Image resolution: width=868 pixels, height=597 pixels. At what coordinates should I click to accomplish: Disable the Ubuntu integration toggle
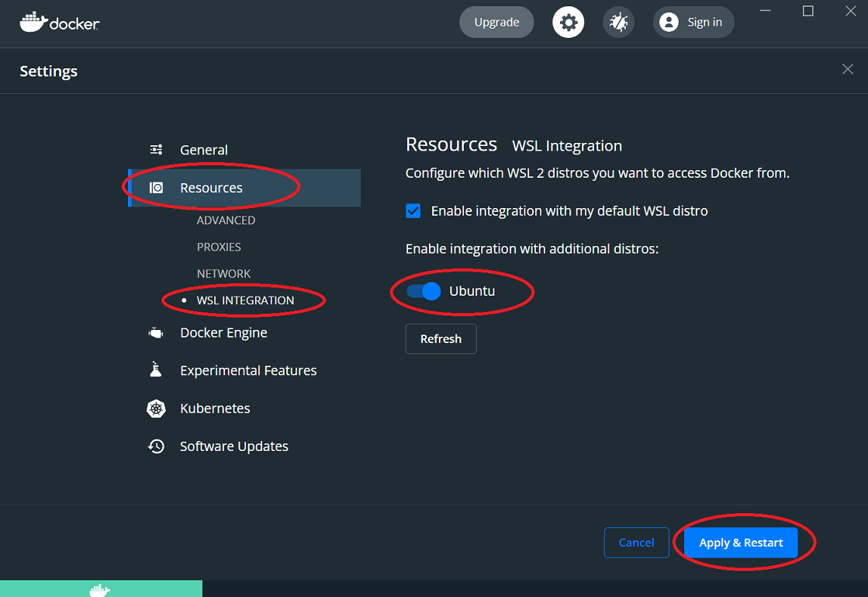424,291
